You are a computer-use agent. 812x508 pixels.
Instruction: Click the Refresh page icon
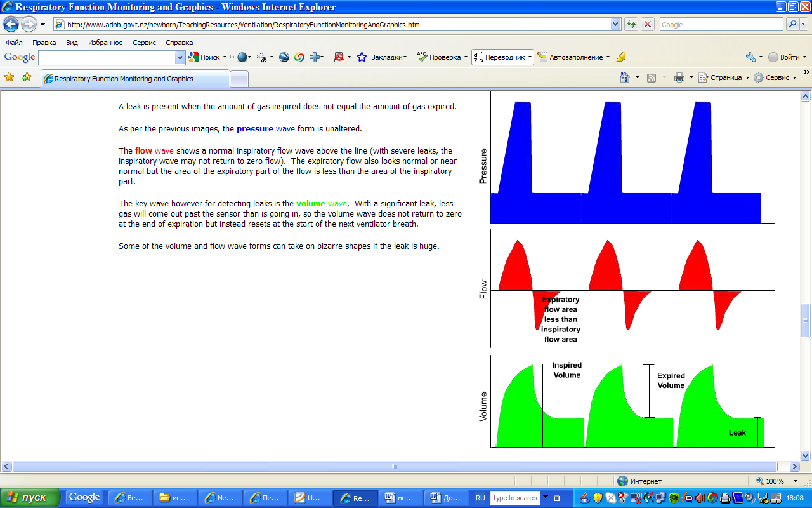click(x=631, y=25)
